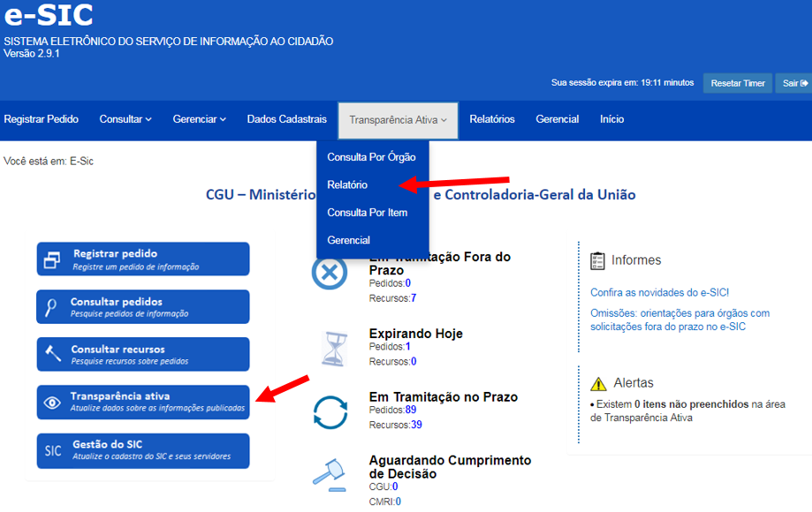Click Recursos count 0 under Expirando Hoje
The image size is (812, 512).
pos(414,362)
